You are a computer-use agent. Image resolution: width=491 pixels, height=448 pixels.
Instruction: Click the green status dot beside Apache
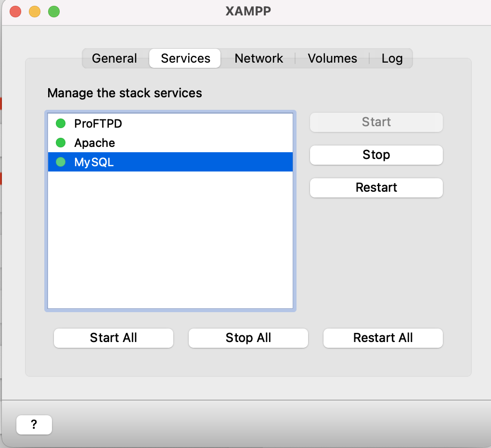pyautogui.click(x=61, y=143)
